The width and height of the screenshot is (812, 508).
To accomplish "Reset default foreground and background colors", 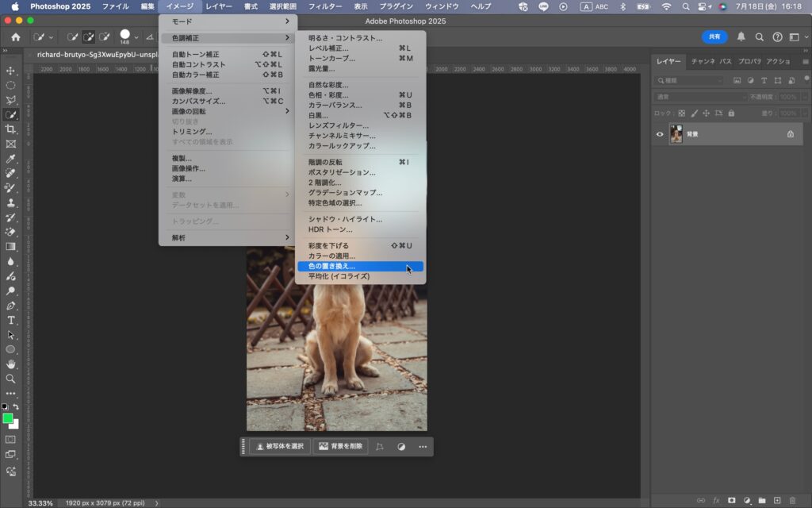I will [5, 407].
